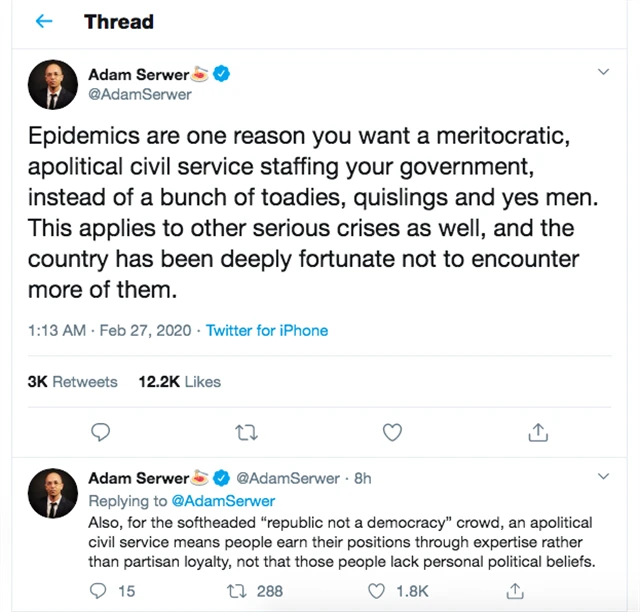
Task: Like the main epidemics tweet
Action: [x=393, y=432]
